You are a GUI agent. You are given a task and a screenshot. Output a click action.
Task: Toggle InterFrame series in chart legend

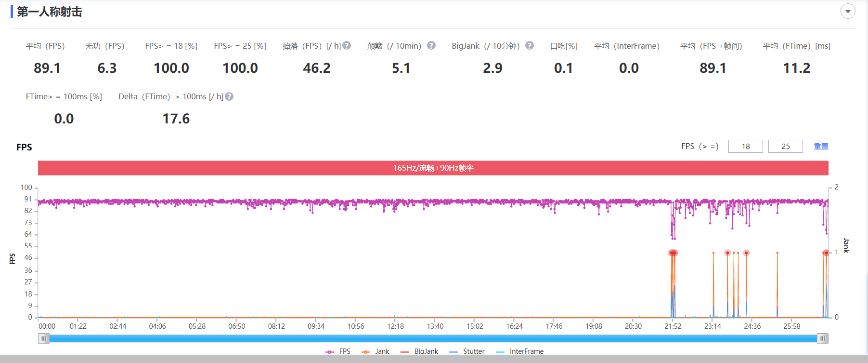point(519,351)
